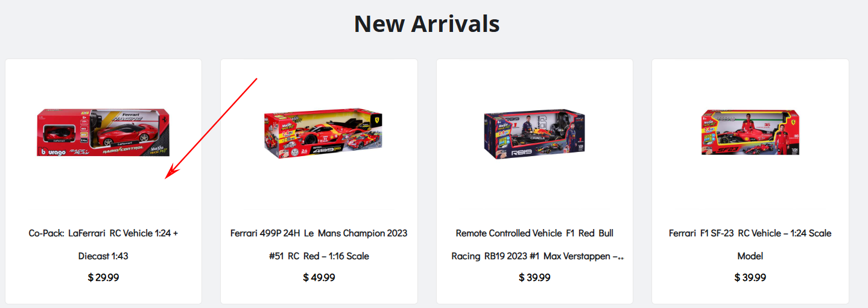The image size is (868, 308).
Task: Open the LaFerrari RC co-pack product image
Action: pos(103,133)
